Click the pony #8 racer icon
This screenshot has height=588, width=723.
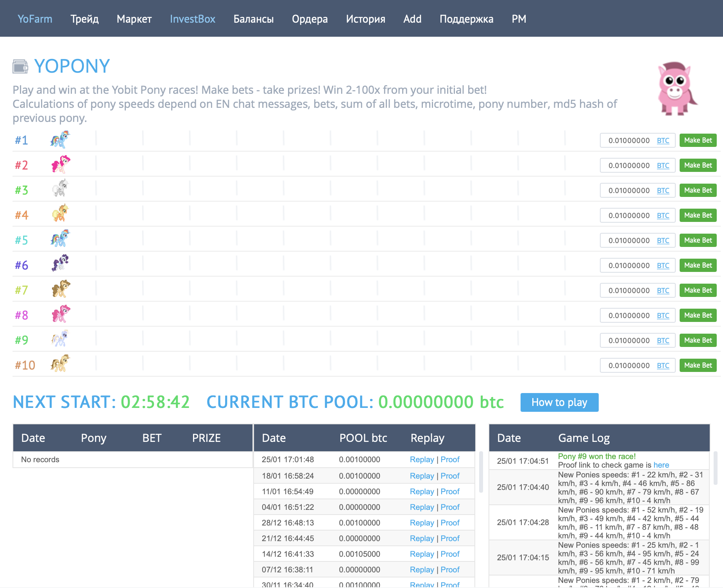point(61,314)
